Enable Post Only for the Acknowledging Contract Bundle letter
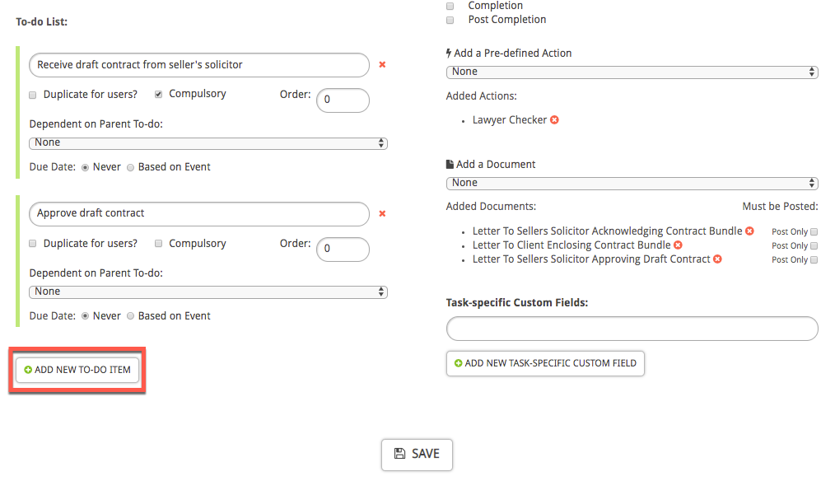The height and width of the screenshot is (504, 835). click(814, 231)
